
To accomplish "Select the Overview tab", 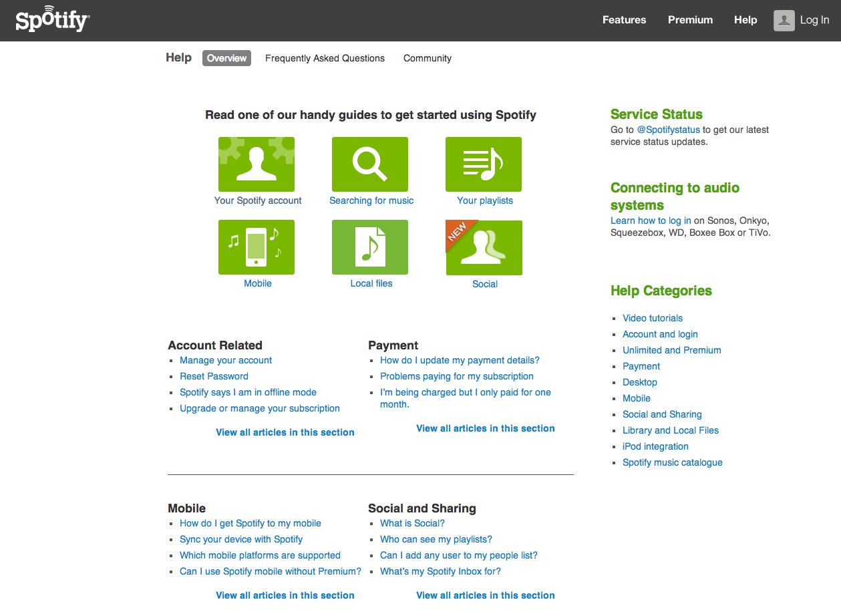I will pos(226,58).
